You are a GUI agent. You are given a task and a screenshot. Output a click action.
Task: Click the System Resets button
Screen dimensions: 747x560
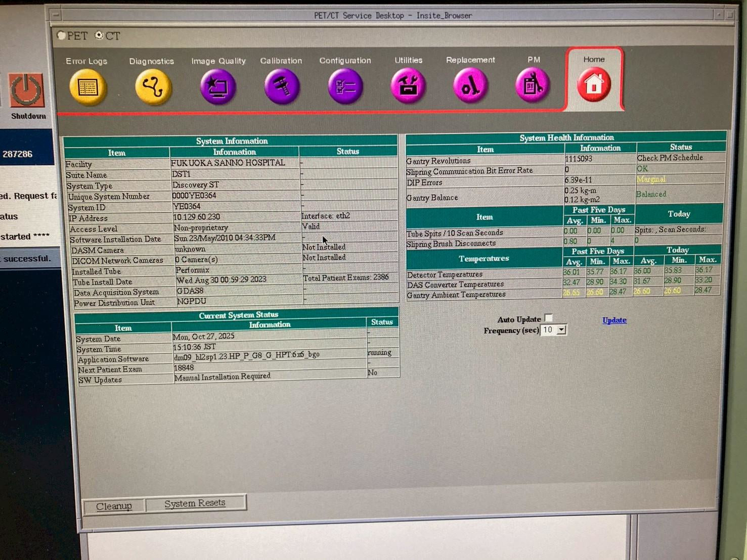[195, 503]
